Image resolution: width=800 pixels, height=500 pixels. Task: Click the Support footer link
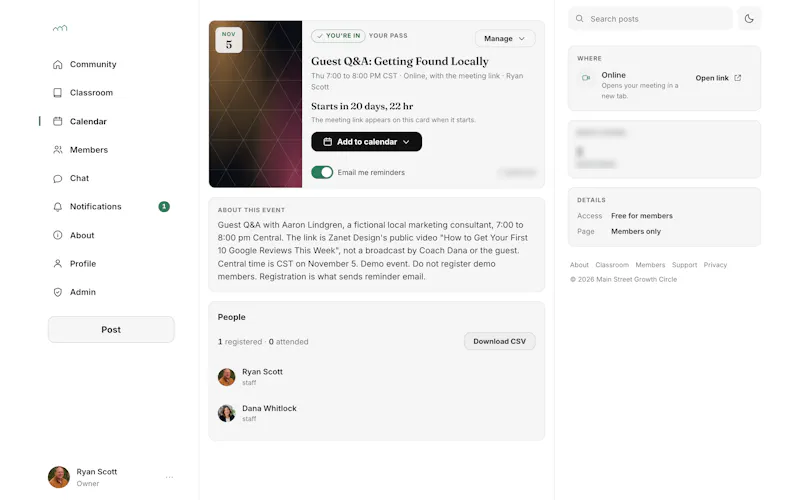click(684, 265)
